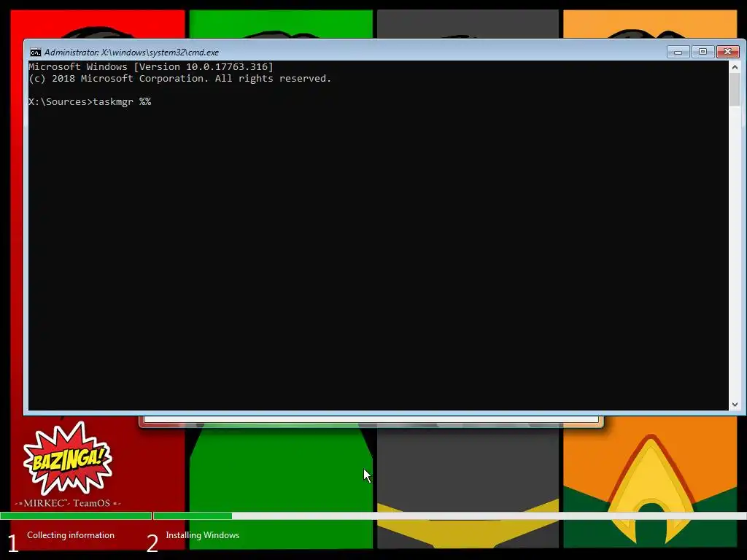This screenshot has height=560, width=747.
Task: Click the "Installing Windows" setup step label
Action: click(x=203, y=534)
